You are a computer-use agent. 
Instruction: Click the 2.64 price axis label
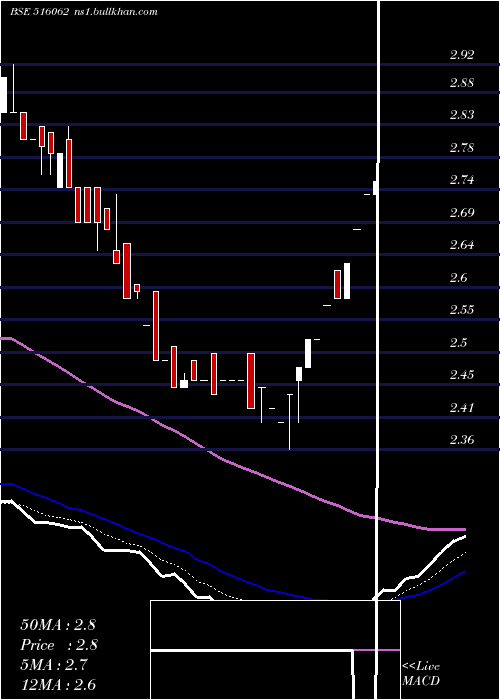462,245
